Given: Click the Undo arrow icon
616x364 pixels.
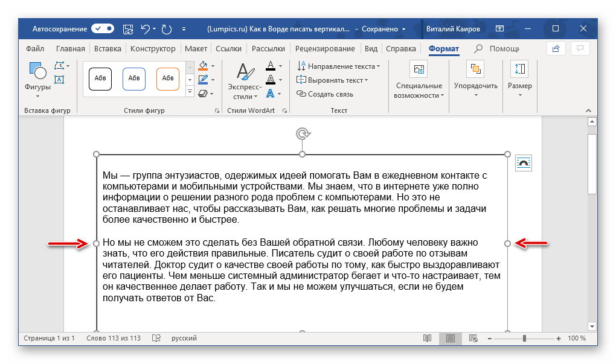Looking at the screenshot, I should pyautogui.click(x=145, y=28).
